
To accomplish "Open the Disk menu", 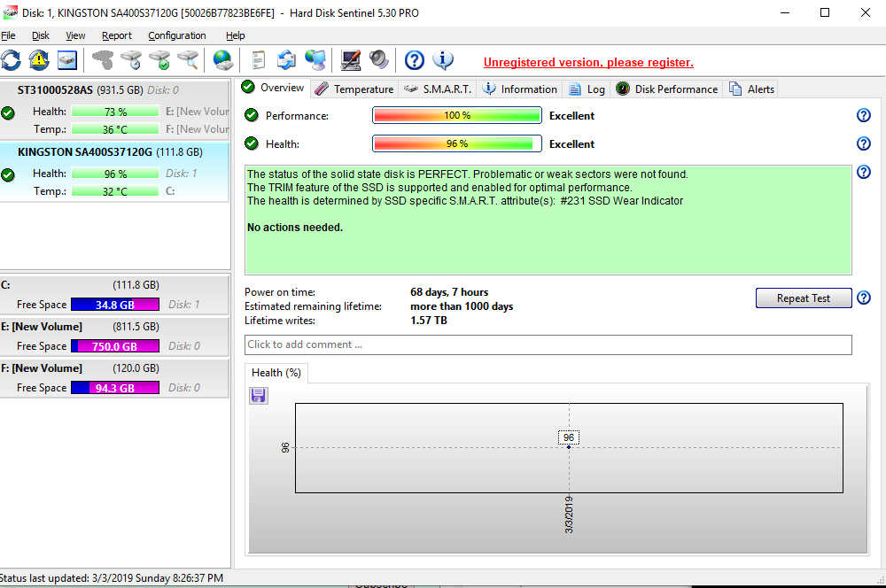I will point(40,35).
